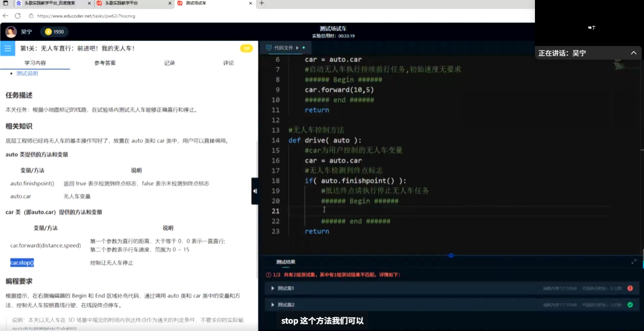Click user avatar of 吴宁
This screenshot has height=331, width=644.
[11, 32]
